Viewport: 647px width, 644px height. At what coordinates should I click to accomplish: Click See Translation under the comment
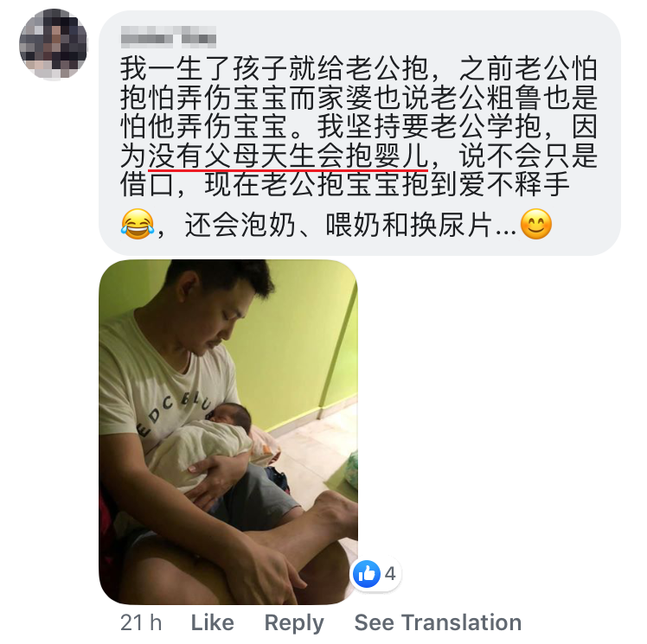pos(438,622)
